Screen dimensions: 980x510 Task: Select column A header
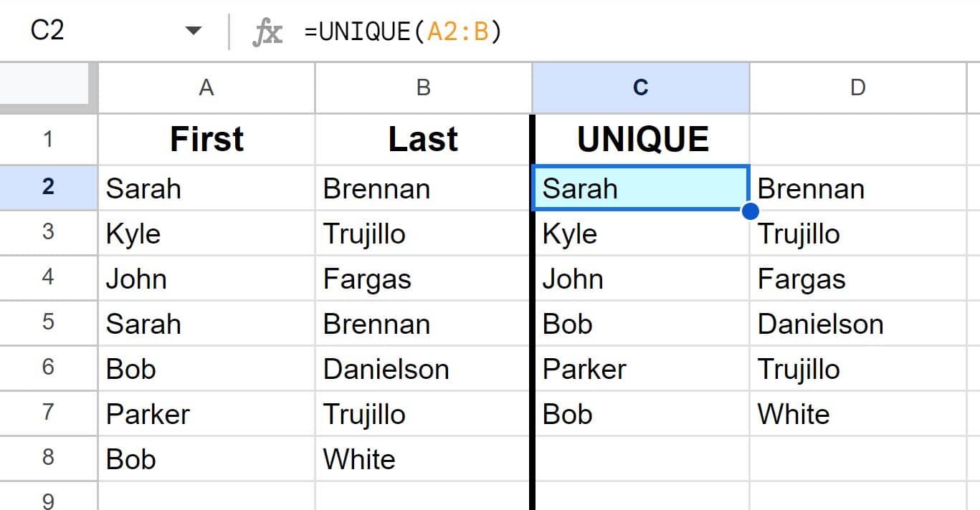click(206, 87)
